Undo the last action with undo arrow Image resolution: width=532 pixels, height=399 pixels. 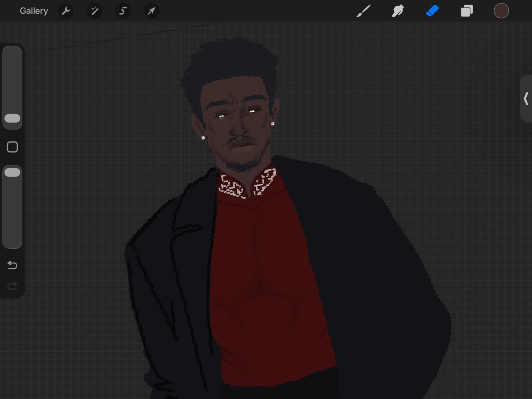point(12,265)
